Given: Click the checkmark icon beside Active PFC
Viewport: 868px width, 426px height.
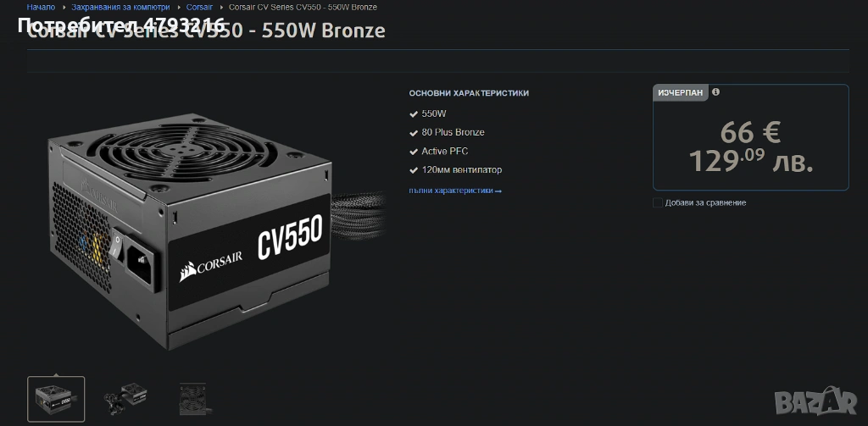Looking at the screenshot, I should (x=413, y=152).
